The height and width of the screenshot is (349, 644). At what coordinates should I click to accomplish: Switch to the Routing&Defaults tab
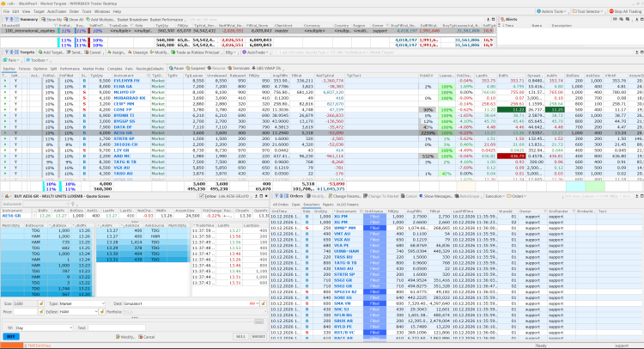coord(149,69)
